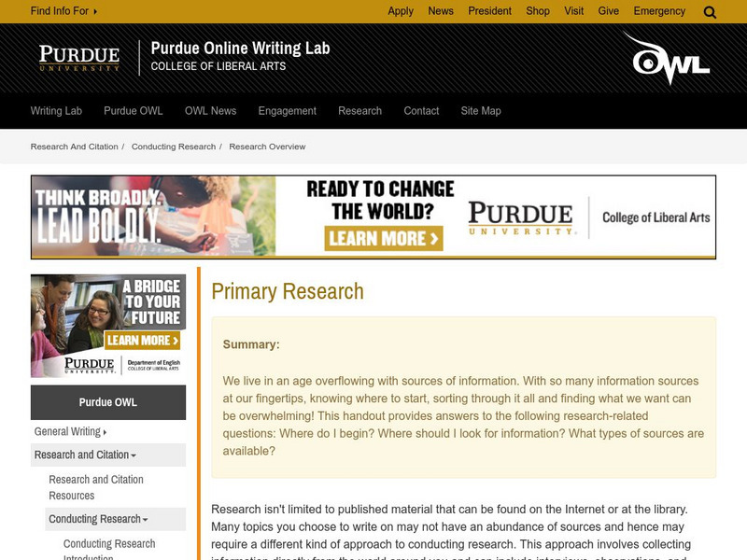Click Learn More in sidebar ad
Screen dimensions: 747x560
[142, 341]
